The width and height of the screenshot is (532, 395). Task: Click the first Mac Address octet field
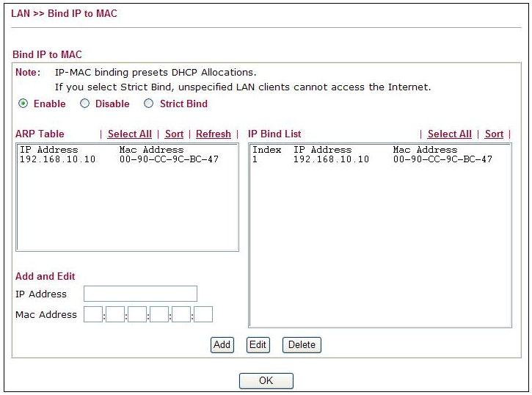(93, 315)
